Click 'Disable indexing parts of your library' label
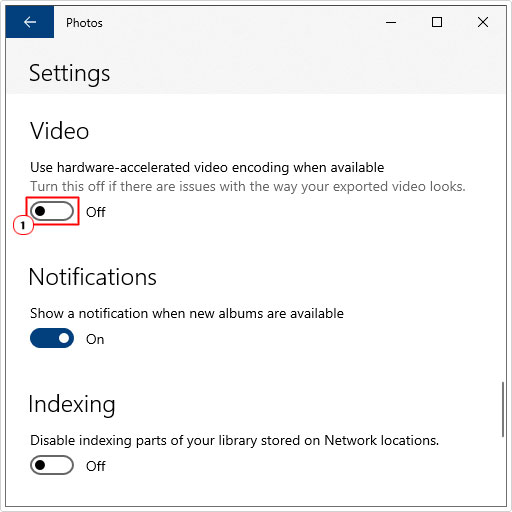The width and height of the screenshot is (512, 512). click(234, 441)
